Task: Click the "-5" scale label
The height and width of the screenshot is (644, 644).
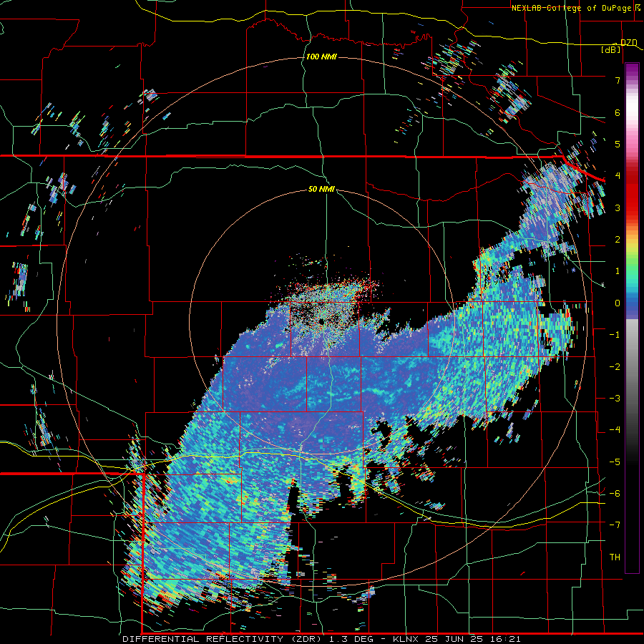Action: (x=615, y=462)
